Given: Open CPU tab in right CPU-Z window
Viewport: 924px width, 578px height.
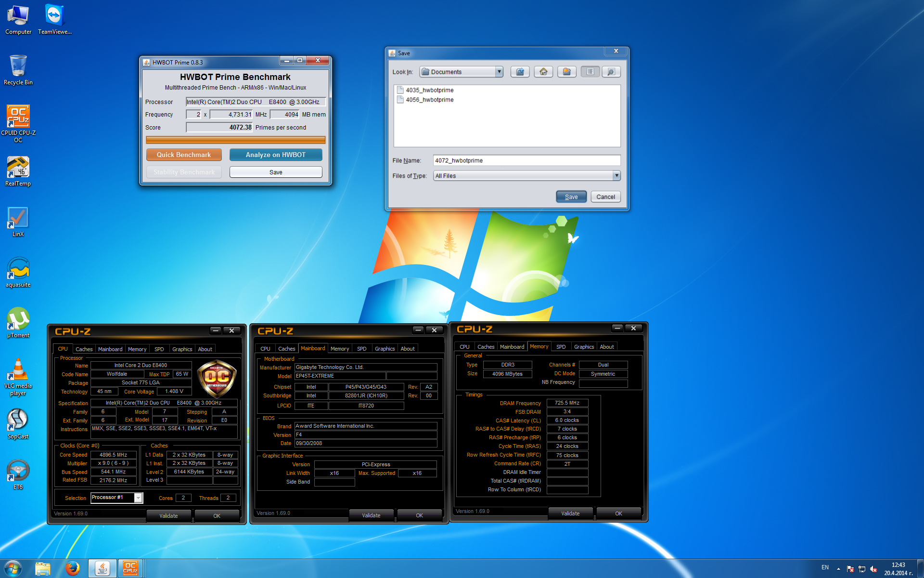Looking at the screenshot, I should [464, 347].
